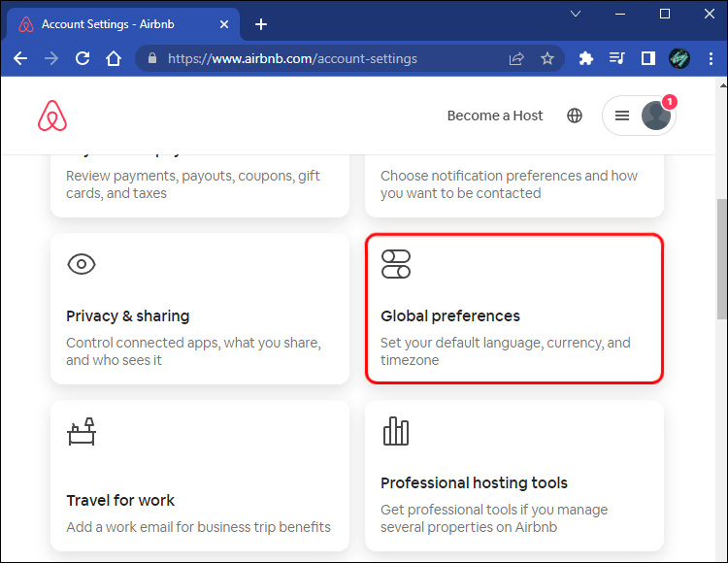Viewport: 728px width, 563px height.
Task: Click the Privacy & sharing eye icon
Action: point(82,264)
